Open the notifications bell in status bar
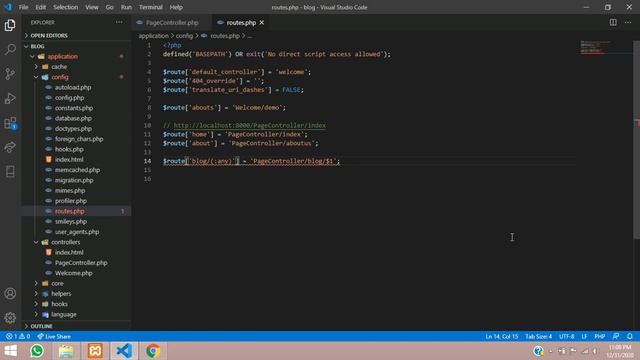Screen dimensions: 640x360 pos(630,336)
